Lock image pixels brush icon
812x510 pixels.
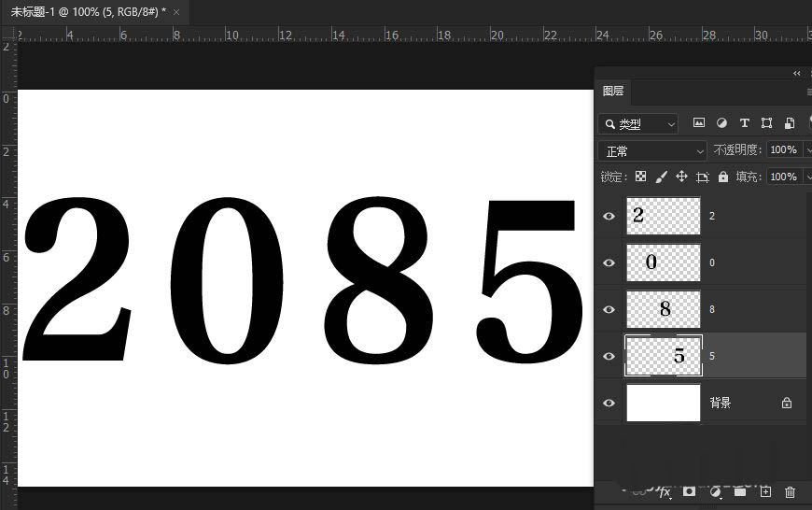point(662,177)
